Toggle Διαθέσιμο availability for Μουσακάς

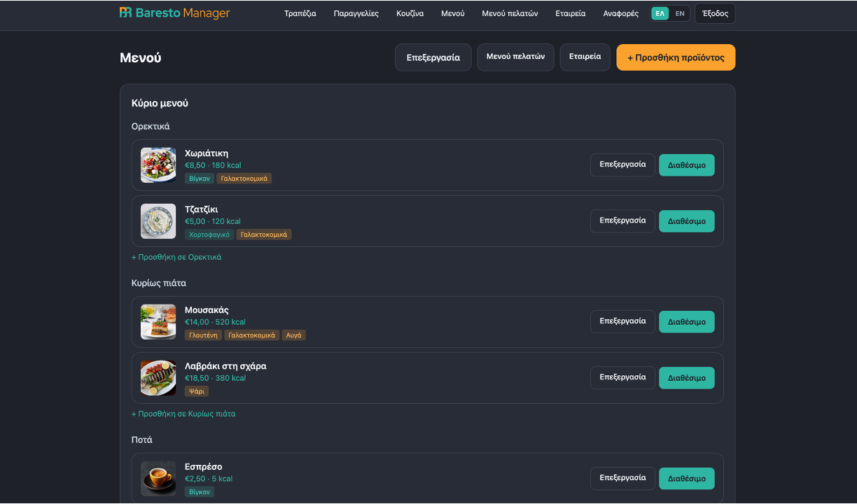687,322
